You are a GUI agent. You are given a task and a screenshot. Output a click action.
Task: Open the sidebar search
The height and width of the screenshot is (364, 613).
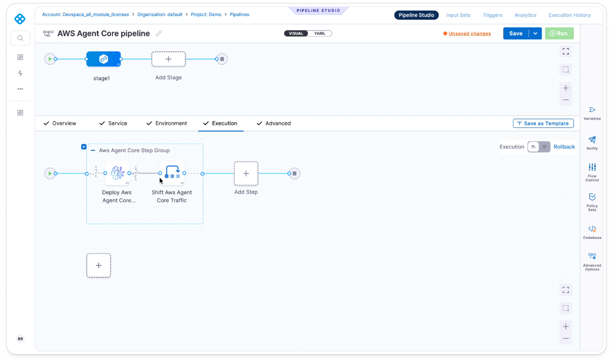(x=20, y=38)
